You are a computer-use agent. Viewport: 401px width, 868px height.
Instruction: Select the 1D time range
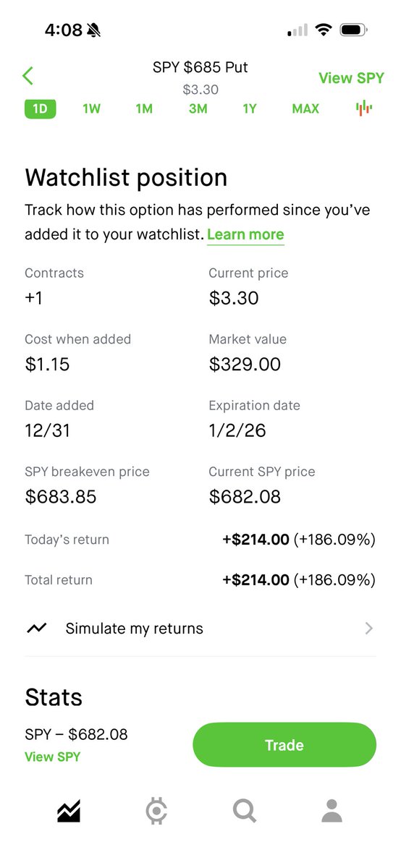point(41,109)
